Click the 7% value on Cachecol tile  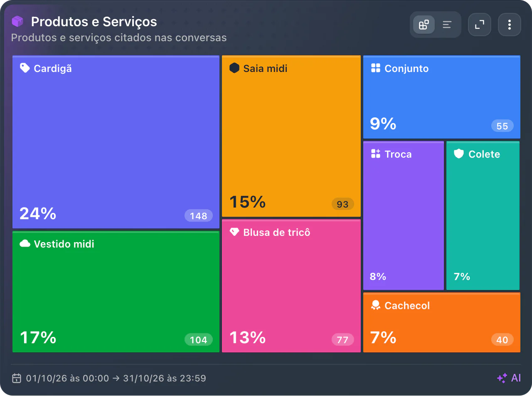(383, 337)
